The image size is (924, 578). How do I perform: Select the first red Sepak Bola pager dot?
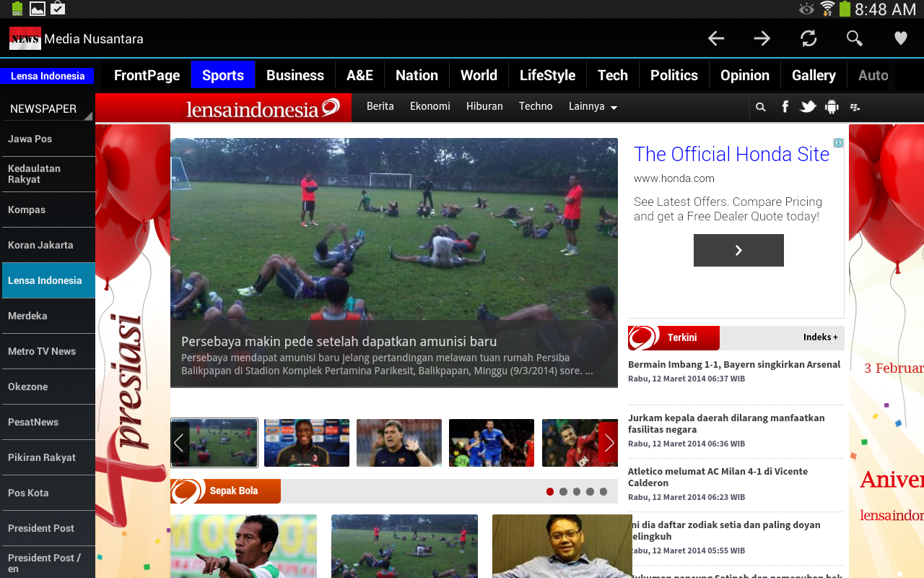point(550,491)
